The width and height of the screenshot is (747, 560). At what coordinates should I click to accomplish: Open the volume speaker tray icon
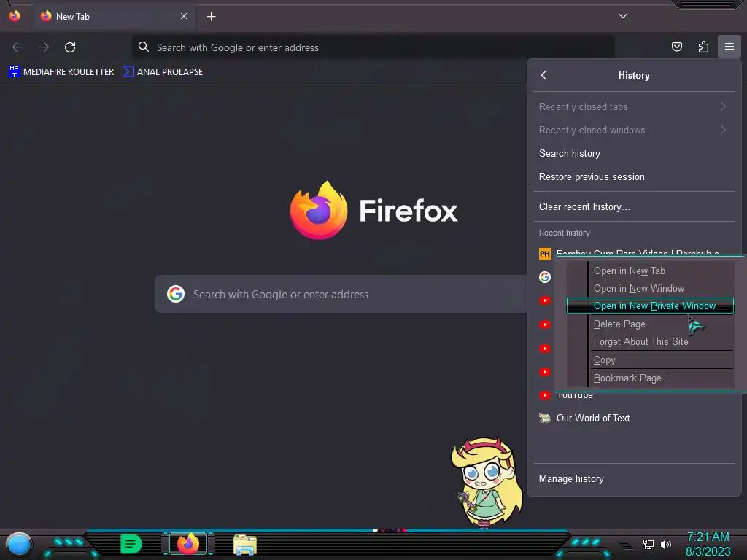pyautogui.click(x=666, y=544)
